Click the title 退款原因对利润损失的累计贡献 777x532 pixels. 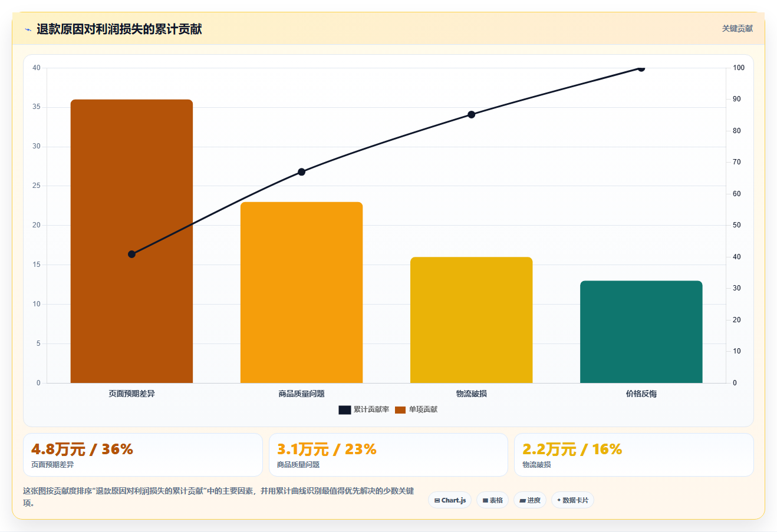[x=119, y=29]
